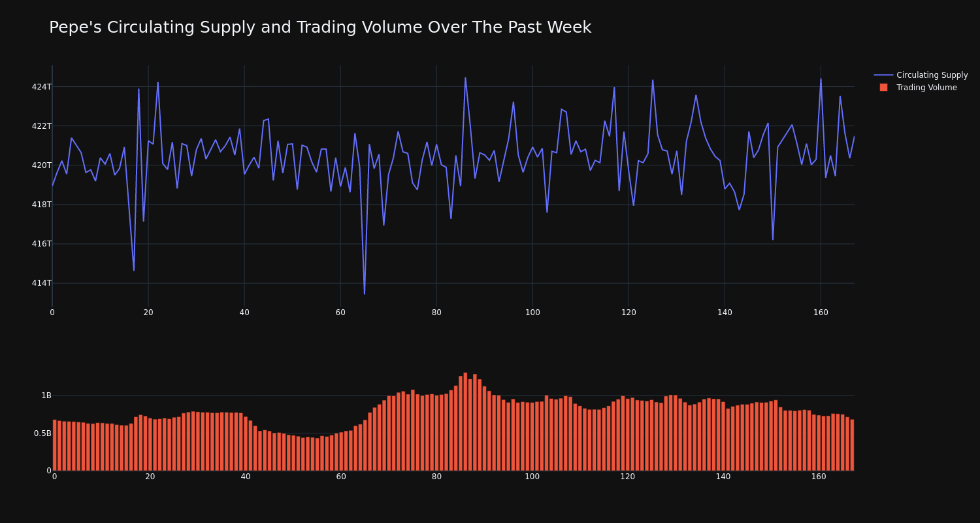This screenshot has height=523, width=980.
Task: Click x-axis label 160 of volume chart
Action: pos(819,477)
